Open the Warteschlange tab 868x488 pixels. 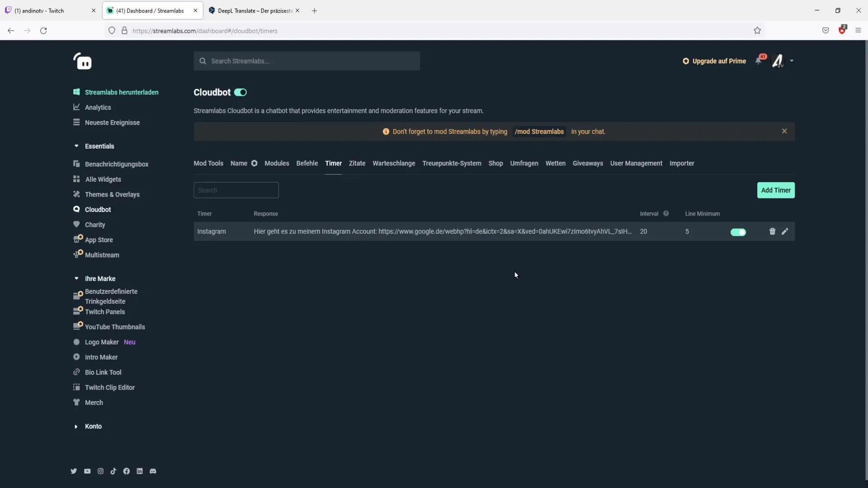pyautogui.click(x=394, y=164)
